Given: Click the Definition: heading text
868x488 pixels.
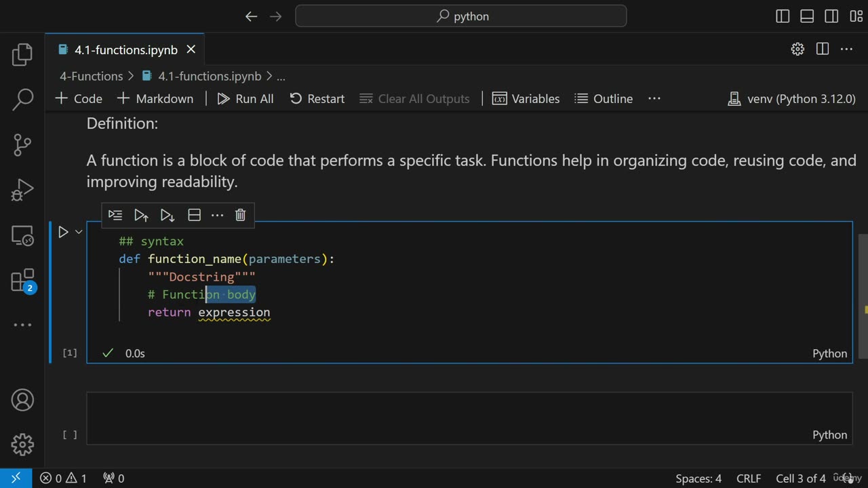Looking at the screenshot, I should (122, 123).
